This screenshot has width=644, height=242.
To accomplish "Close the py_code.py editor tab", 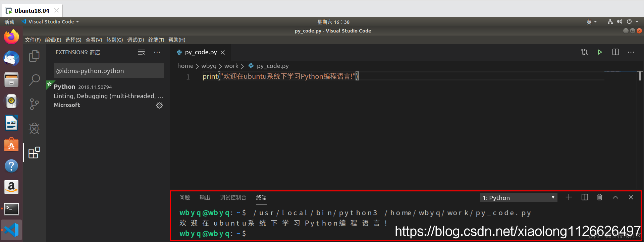I will point(223,53).
